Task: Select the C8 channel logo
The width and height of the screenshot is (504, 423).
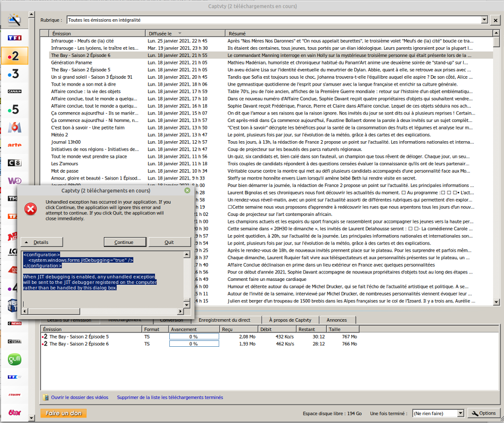Action: pyautogui.click(x=14, y=163)
